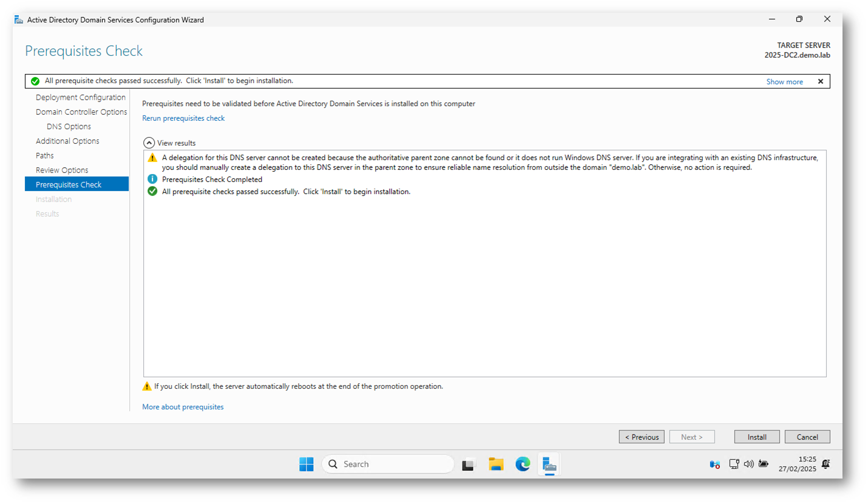Open Server Manager taskbar icon

pos(549,465)
